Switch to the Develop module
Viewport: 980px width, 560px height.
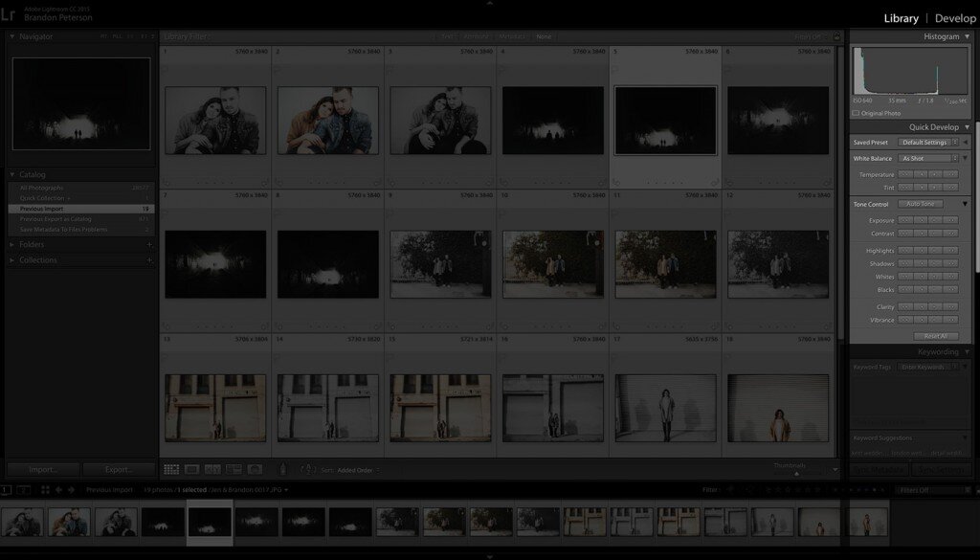click(955, 18)
